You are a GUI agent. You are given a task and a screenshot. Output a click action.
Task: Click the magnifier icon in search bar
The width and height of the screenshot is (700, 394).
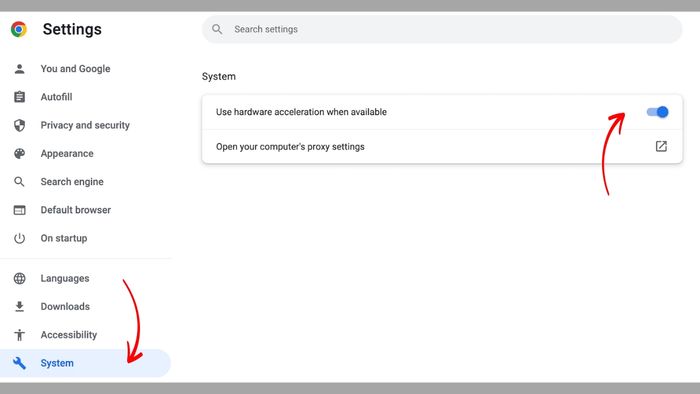[x=217, y=29]
